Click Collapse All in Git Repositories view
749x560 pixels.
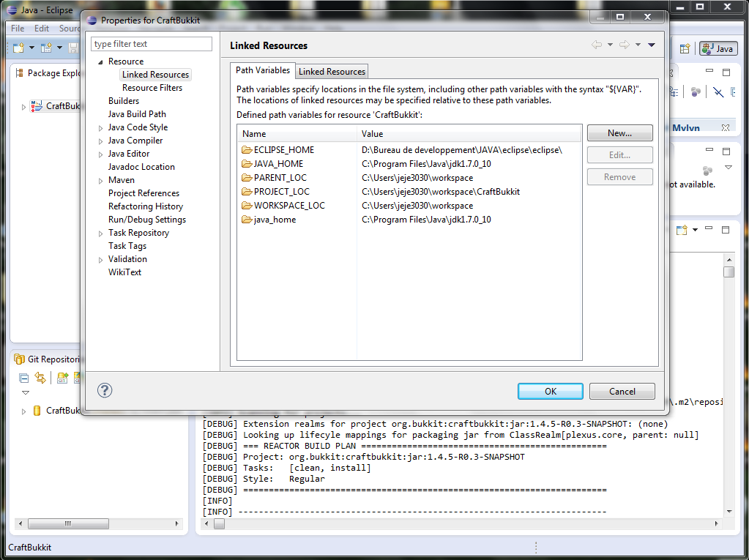tap(24, 378)
